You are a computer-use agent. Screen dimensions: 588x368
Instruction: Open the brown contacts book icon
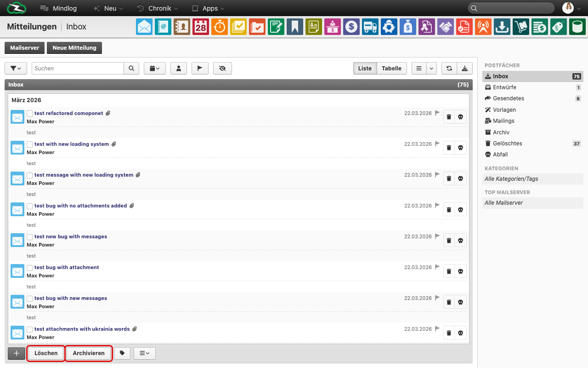point(182,27)
